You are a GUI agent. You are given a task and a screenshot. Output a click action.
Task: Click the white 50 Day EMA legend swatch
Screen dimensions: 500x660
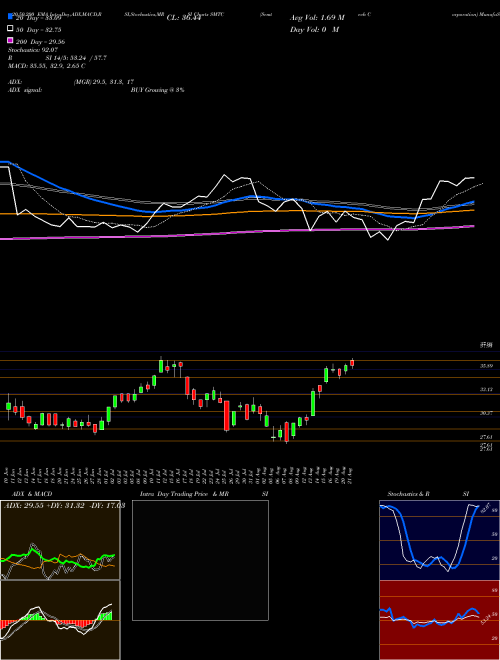[10, 29]
